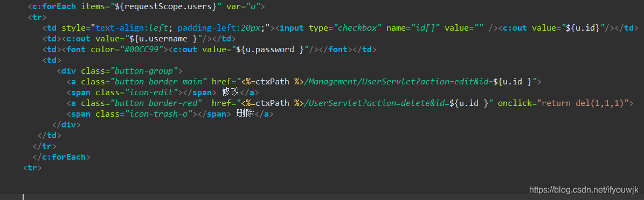Click ctxPath in the delete link href
Viewport: 644px width, 200px height.
pos(273,103)
